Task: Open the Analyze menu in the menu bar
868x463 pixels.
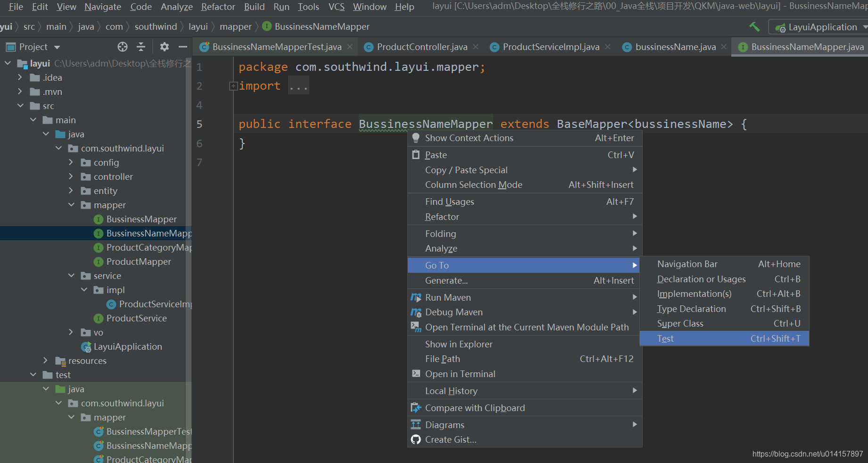Action: [x=176, y=7]
